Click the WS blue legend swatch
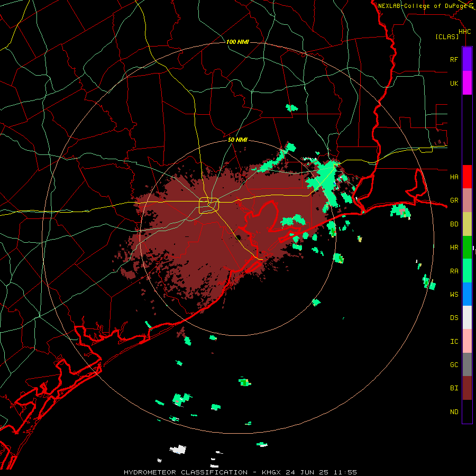This screenshot has width=476, height=476. [467, 294]
